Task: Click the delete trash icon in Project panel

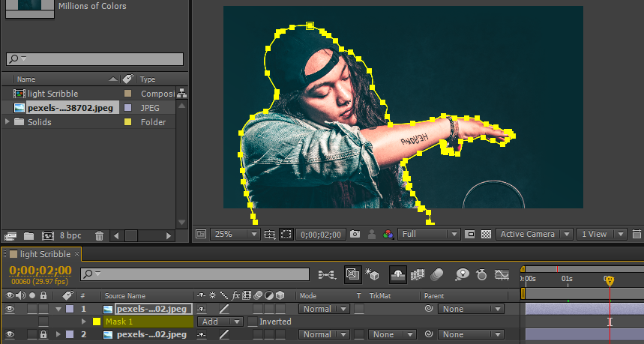Action: [99, 235]
